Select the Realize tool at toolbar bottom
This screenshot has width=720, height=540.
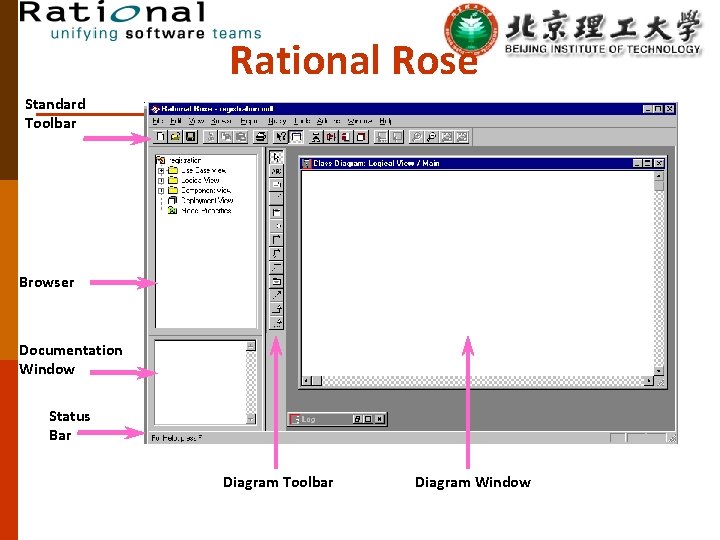click(276, 323)
